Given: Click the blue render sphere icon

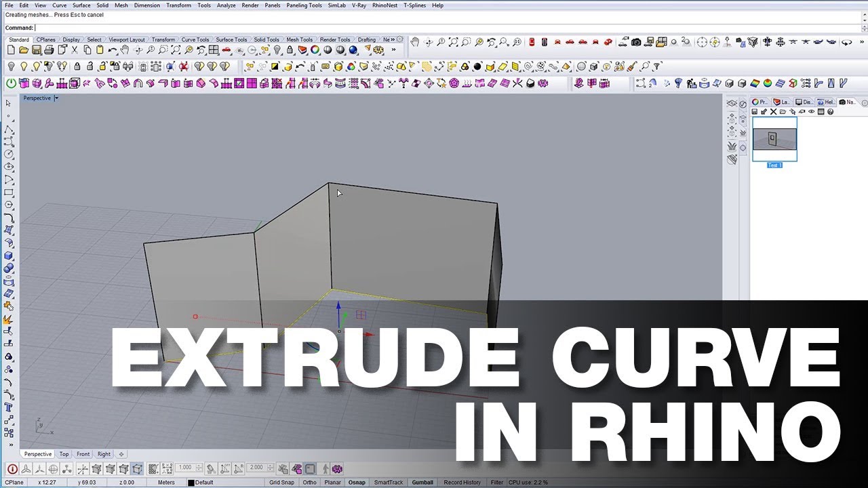Looking at the screenshot, I should 353,49.
